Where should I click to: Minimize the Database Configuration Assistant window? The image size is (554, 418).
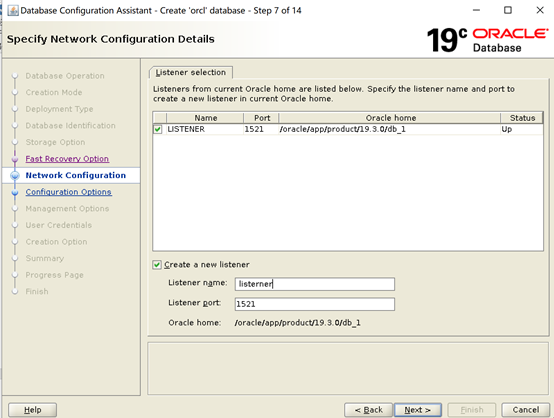[476, 10]
